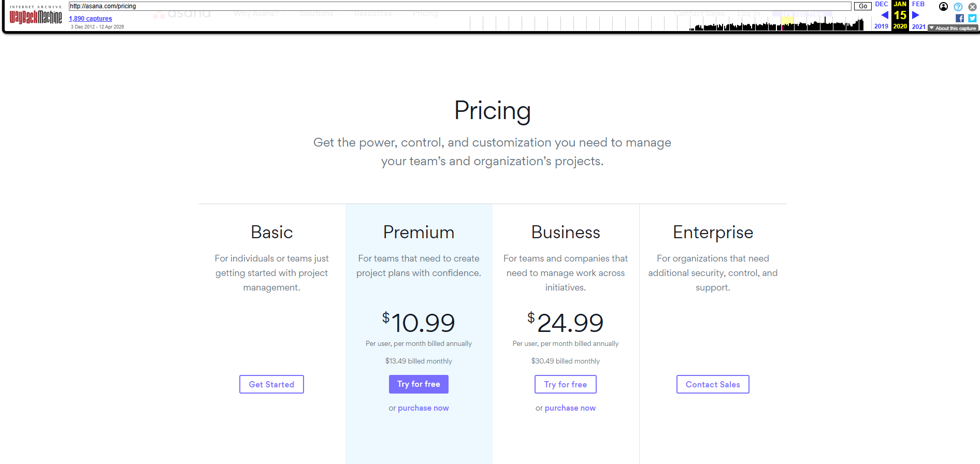980x464 pixels.
Task: Click Try for free under Premium
Action: tap(419, 384)
